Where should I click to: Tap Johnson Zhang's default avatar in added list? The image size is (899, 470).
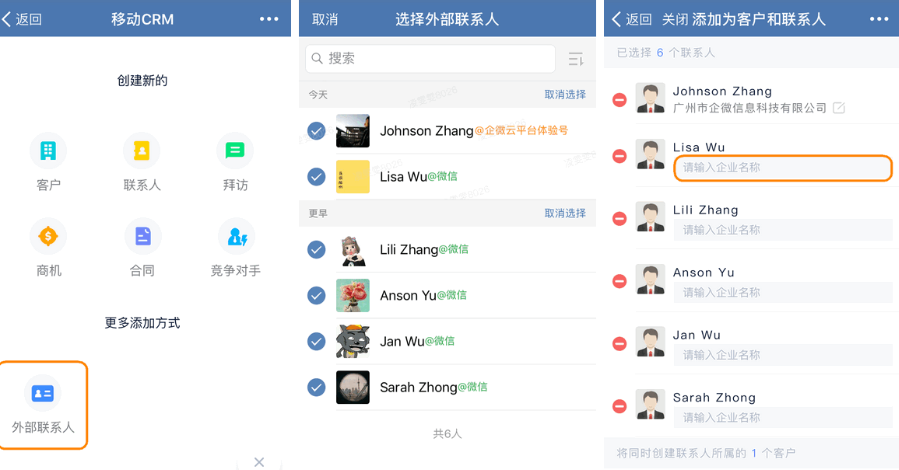point(650,98)
